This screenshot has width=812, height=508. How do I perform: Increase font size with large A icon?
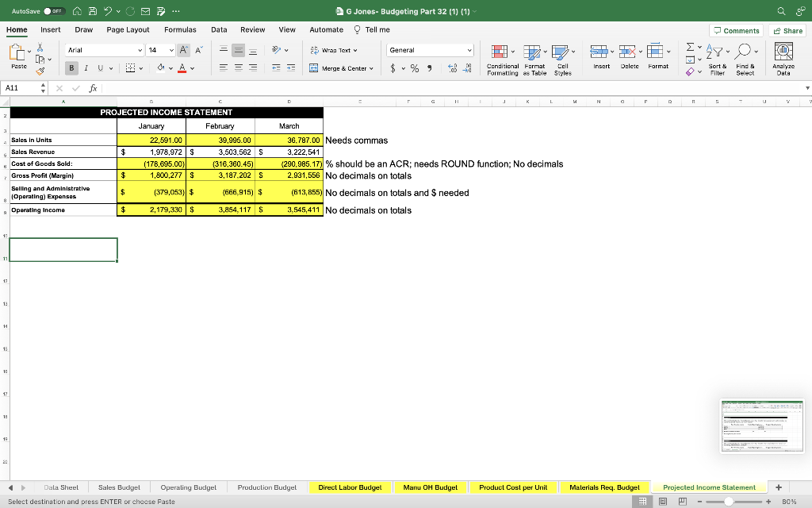(x=183, y=50)
